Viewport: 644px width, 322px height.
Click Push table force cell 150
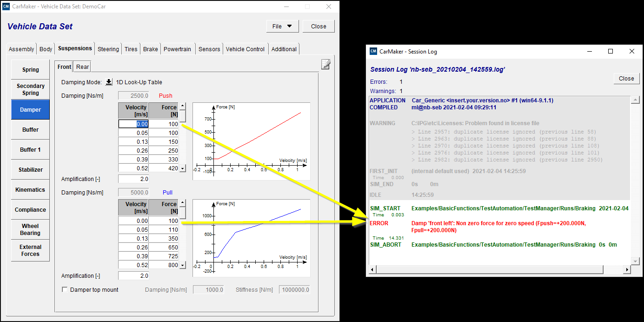164,142
